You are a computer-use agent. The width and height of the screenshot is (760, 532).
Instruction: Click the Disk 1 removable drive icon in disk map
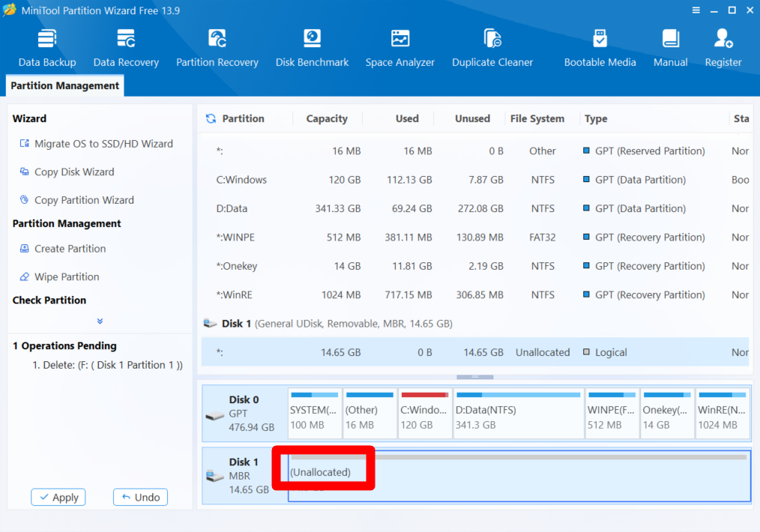coord(214,476)
